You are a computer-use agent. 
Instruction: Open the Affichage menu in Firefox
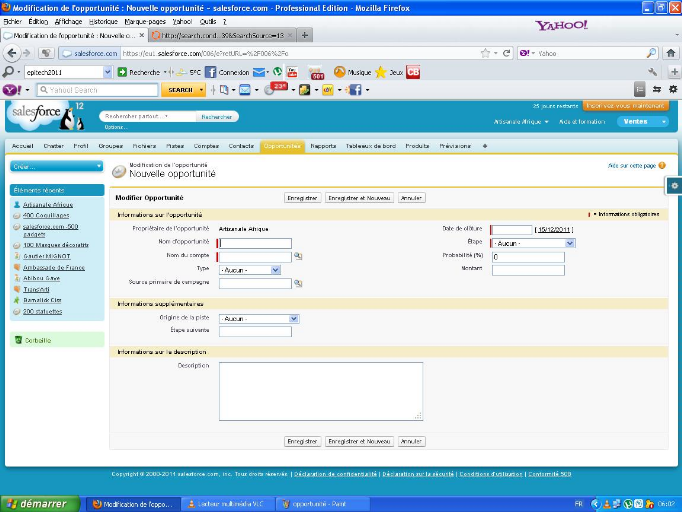coord(68,21)
